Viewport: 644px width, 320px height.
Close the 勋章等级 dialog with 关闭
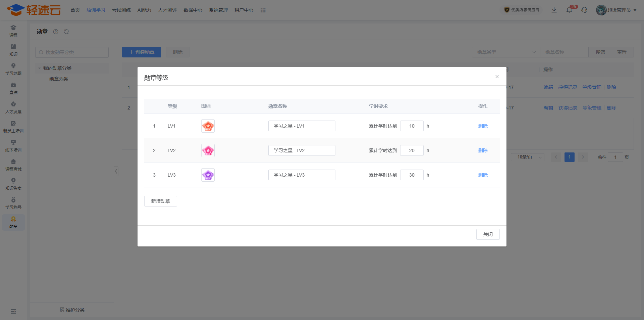(488, 234)
